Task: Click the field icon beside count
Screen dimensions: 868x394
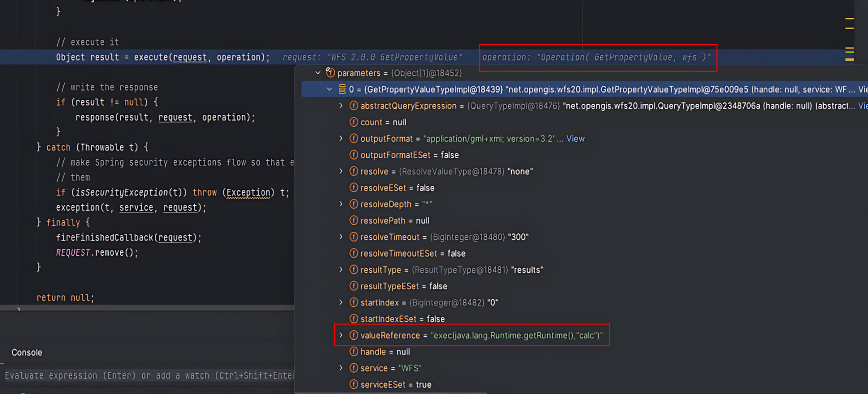Action: point(354,122)
